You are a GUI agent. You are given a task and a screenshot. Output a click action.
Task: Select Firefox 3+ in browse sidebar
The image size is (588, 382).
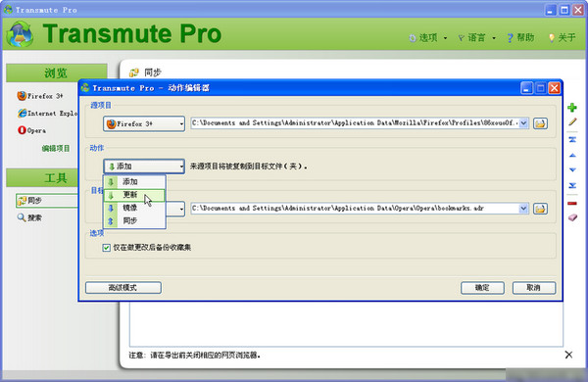[40, 96]
